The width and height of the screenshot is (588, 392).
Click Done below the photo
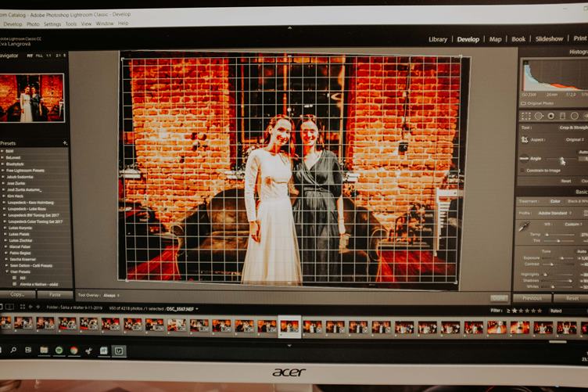[x=499, y=298]
